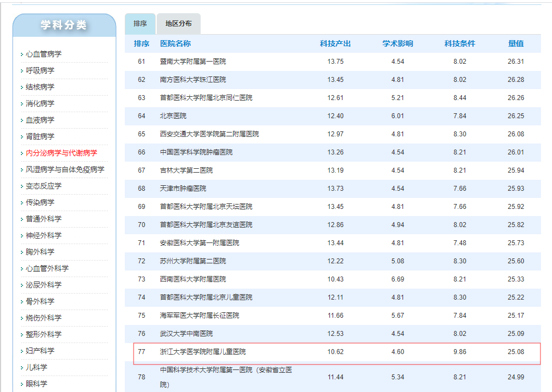Select hospital 首都医科大学附属北京天坛医院
The width and height of the screenshot is (552, 392).
point(206,207)
